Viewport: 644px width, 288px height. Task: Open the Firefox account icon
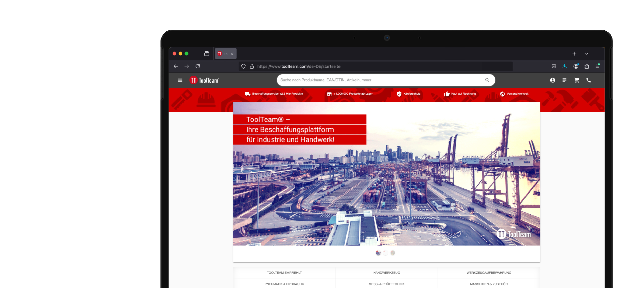[576, 66]
